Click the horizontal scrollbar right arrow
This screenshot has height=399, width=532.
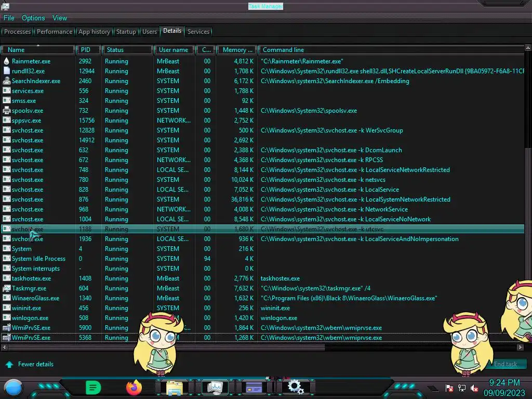tap(520, 347)
